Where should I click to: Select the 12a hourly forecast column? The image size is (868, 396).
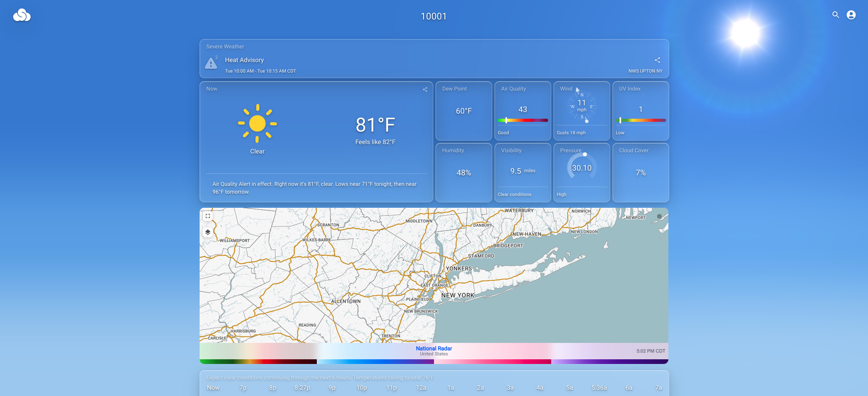(x=421, y=388)
